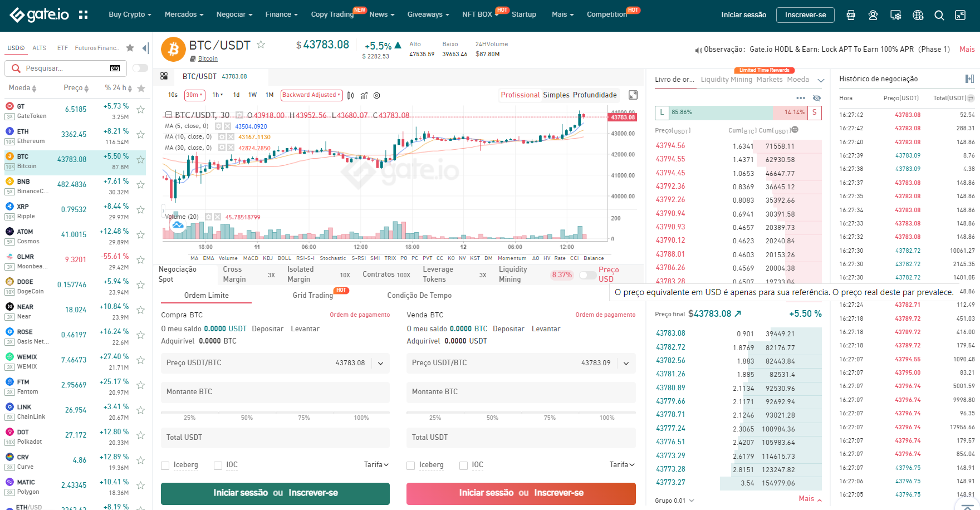Toggle the switch beside the market search box
This screenshot has width=980, height=510.
[x=140, y=68]
